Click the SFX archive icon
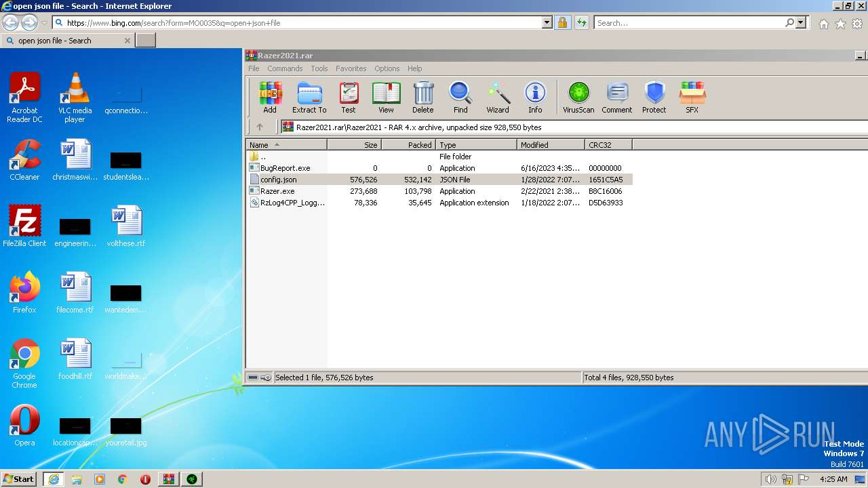This screenshot has height=488, width=868. coord(692,97)
